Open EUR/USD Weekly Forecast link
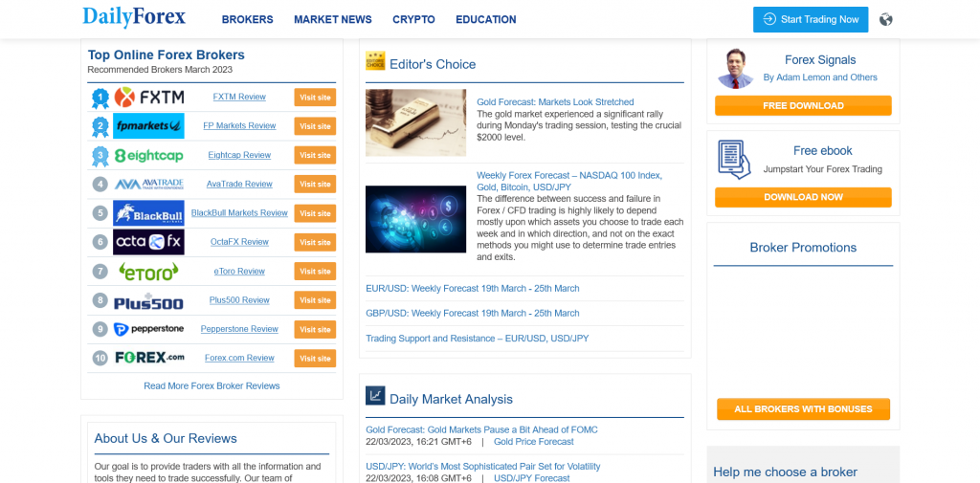Image resolution: width=980 pixels, height=483 pixels. tap(473, 289)
